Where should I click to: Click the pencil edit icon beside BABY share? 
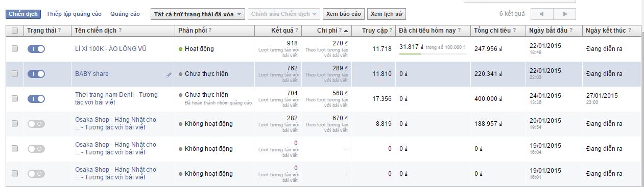click(169, 75)
